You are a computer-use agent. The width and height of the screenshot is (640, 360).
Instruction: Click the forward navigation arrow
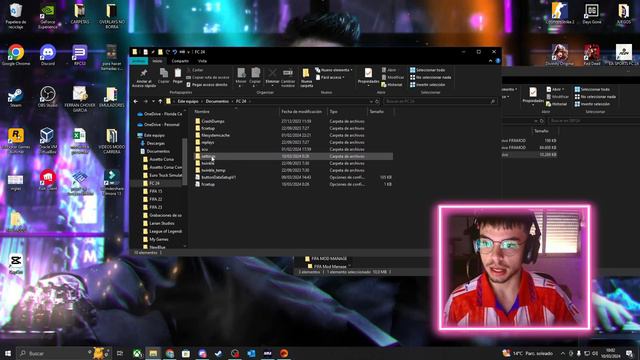coord(145,101)
